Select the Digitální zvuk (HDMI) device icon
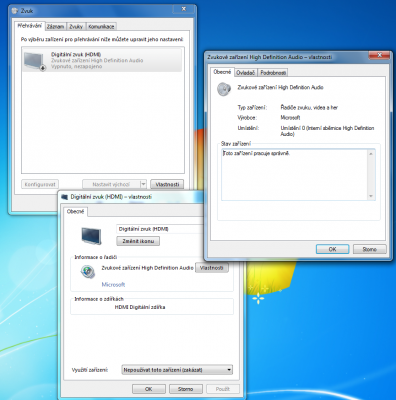The width and height of the screenshot is (396, 400). (x=35, y=61)
